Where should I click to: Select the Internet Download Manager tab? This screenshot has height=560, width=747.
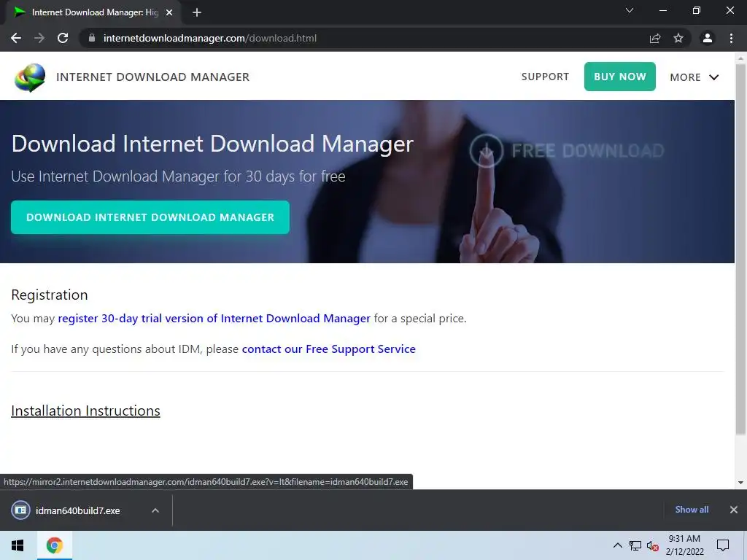pos(93,12)
